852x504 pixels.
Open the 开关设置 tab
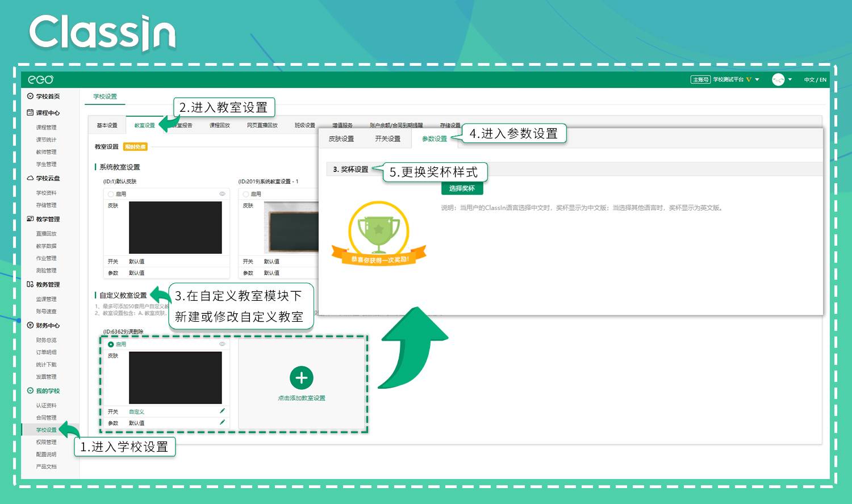click(388, 138)
